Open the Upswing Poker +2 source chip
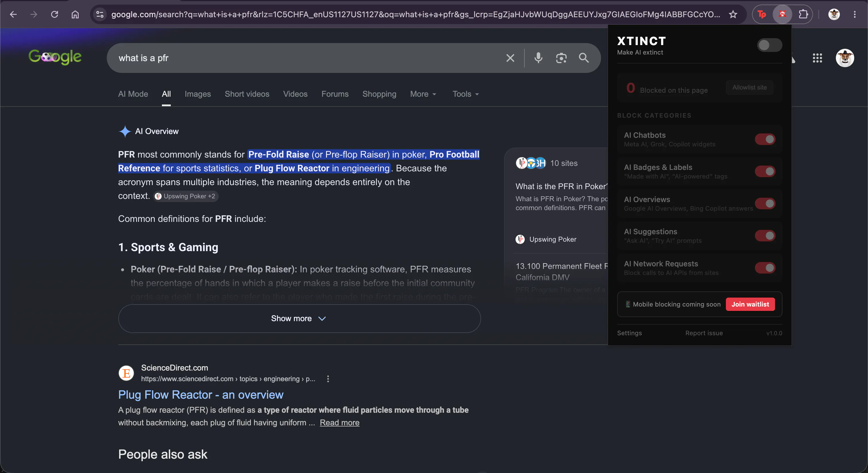Image resolution: width=868 pixels, height=473 pixels. click(186, 196)
